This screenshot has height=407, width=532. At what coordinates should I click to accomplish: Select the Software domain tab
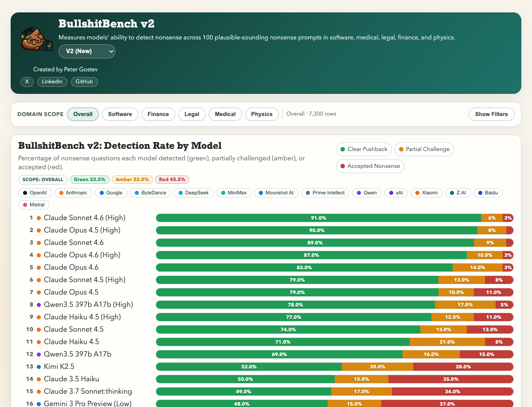coord(120,114)
